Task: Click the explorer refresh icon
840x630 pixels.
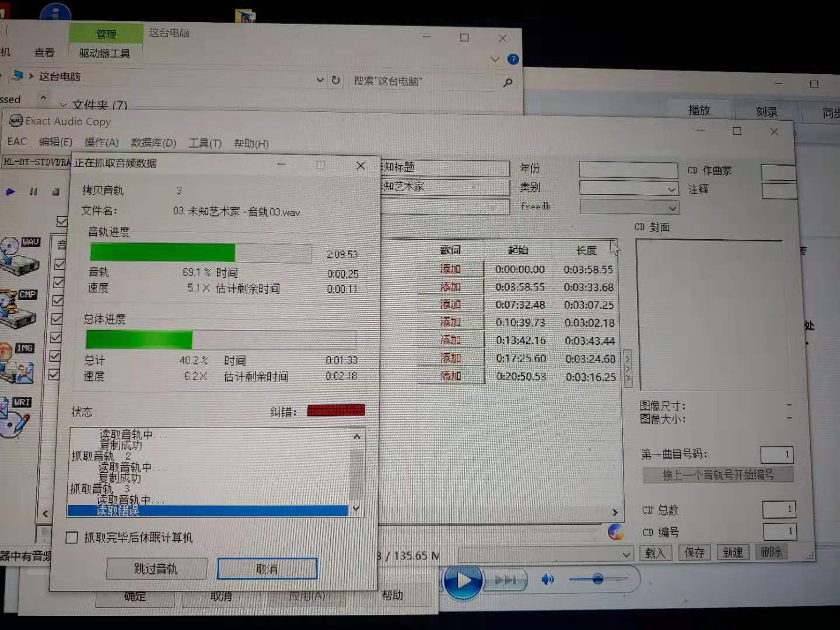Action: point(335,80)
